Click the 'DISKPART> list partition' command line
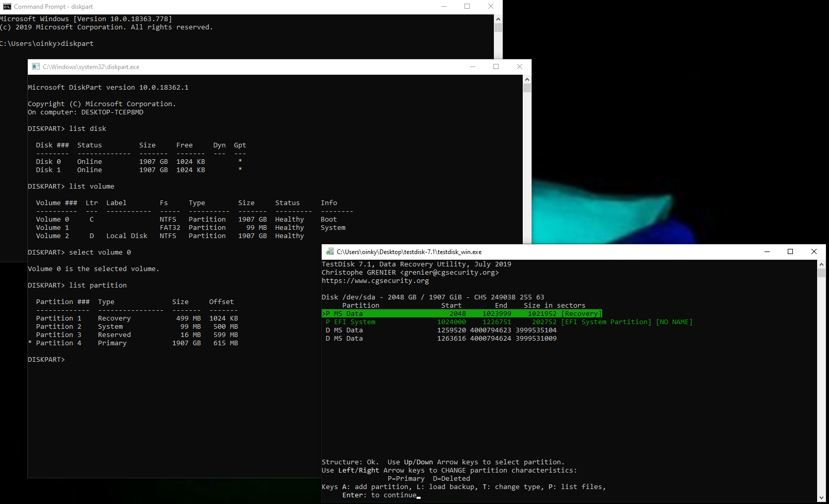This screenshot has width=829, height=504. point(77,285)
